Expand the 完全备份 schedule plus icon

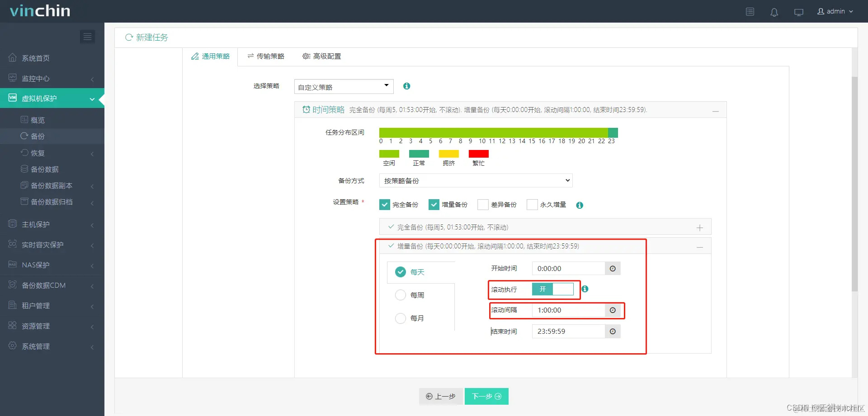click(700, 228)
